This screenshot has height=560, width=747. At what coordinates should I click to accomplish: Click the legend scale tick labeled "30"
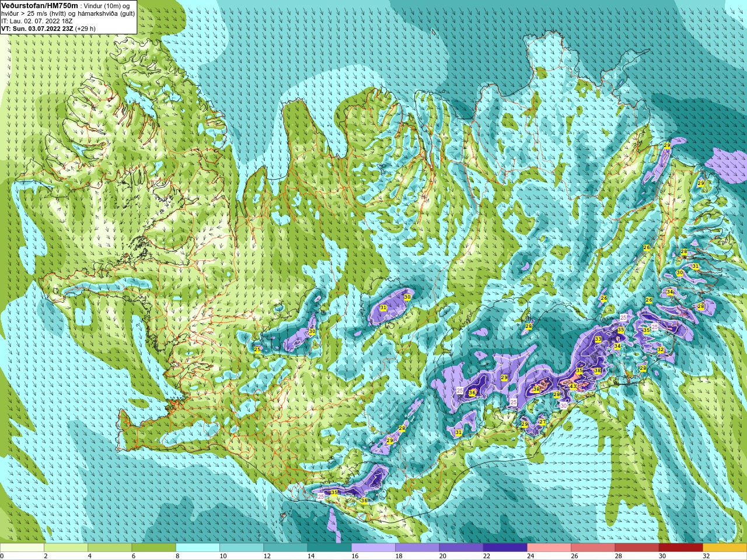point(662,556)
